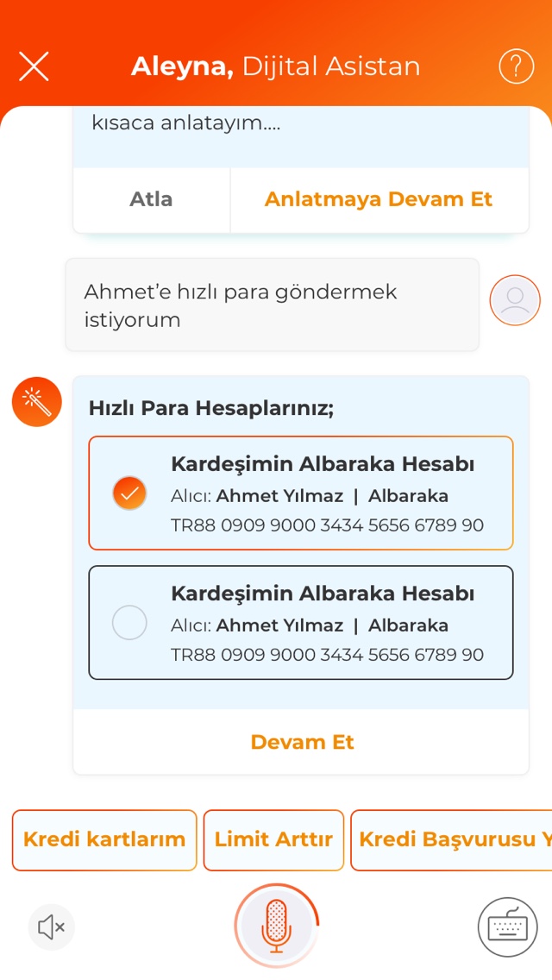The width and height of the screenshot is (552, 980).
Task: Select the unchecked second account radio button
Action: [129, 623]
